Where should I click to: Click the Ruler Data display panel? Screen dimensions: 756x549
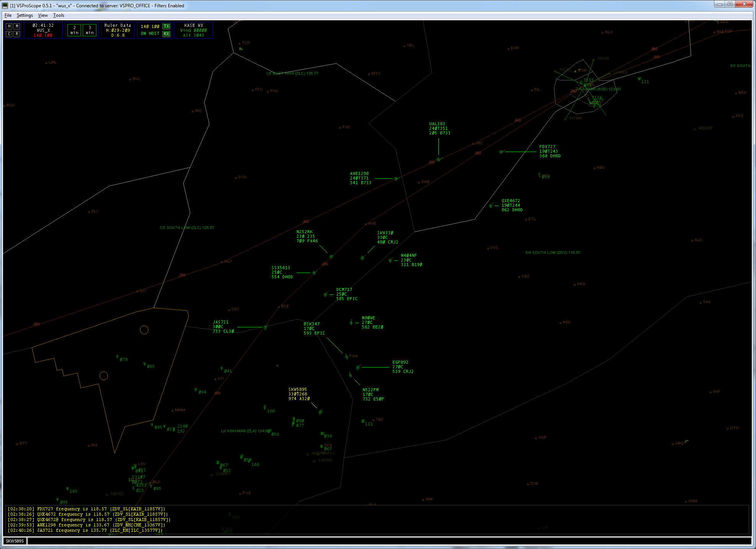tap(117, 30)
